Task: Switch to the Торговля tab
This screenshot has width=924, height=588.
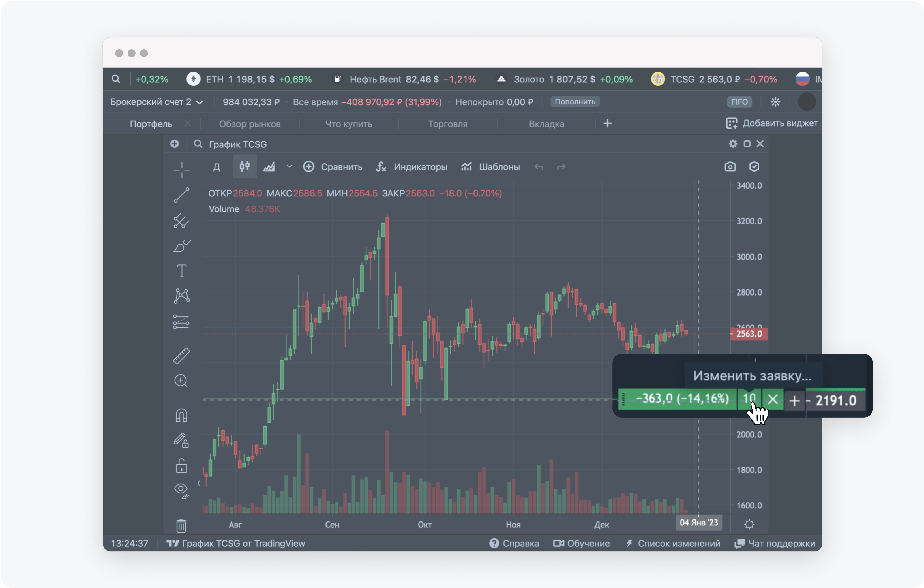Action: pos(447,124)
